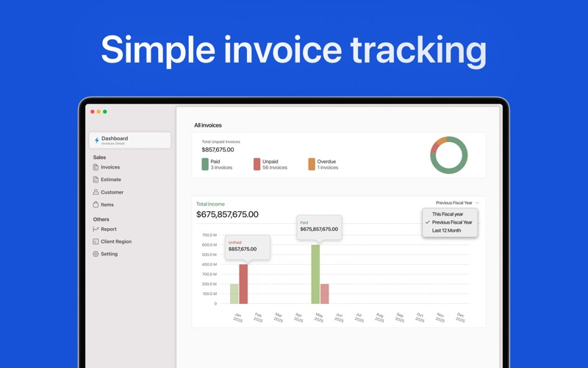Click the light red May 2025 bar
Viewport: 588px width, 368px height.
pos(325,294)
